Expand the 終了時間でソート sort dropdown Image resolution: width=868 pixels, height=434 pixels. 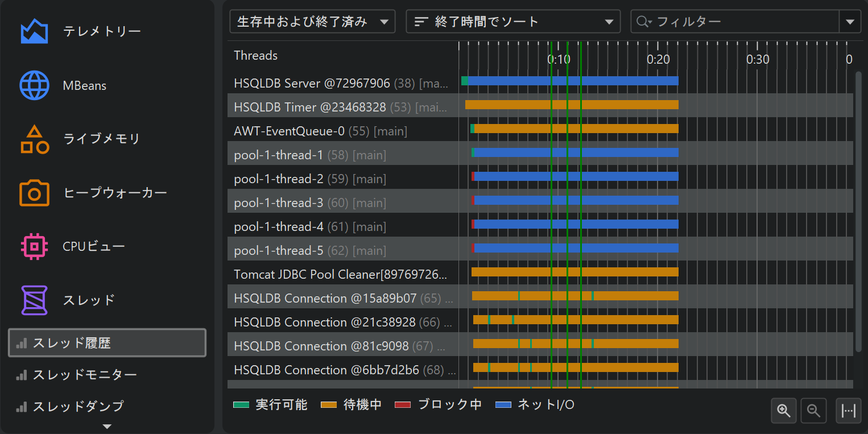click(512, 22)
